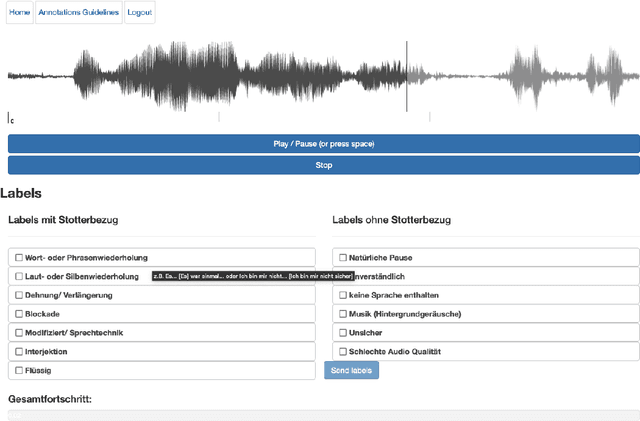This screenshot has width=640, height=421.
Task: Click the Stop playback button
Action: point(324,165)
